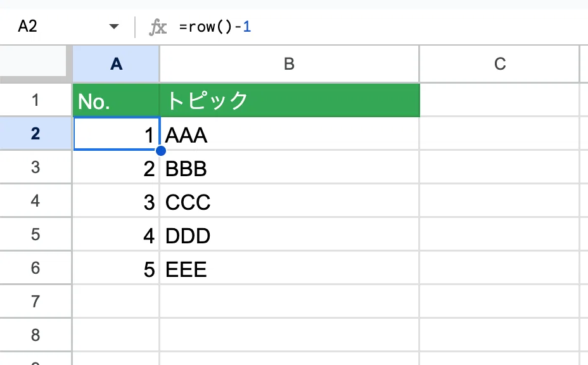Select row 1 header

tap(35, 99)
